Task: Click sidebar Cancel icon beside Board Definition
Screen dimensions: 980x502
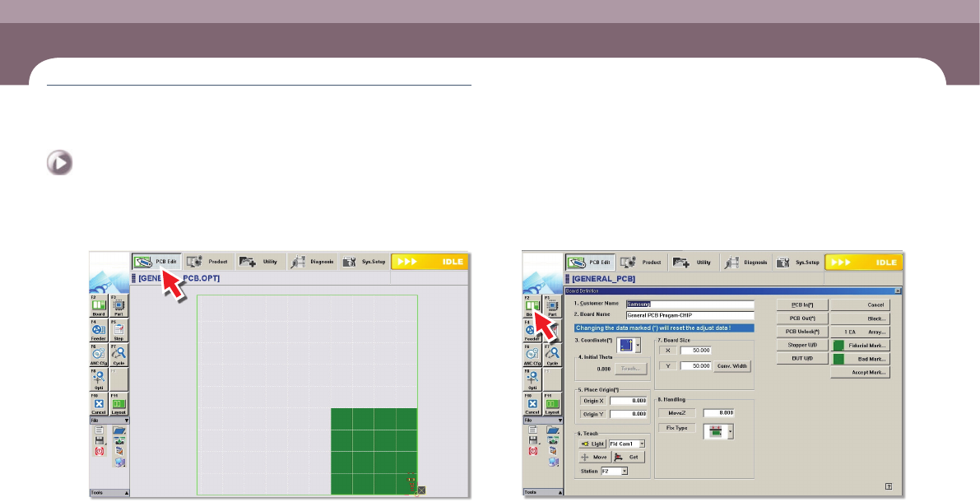Action: pos(532,404)
